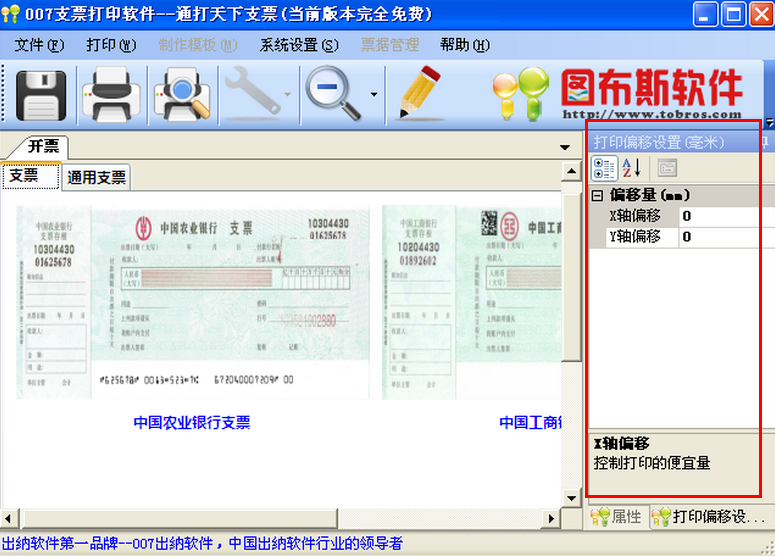Open the 帮助(H) menu
This screenshot has height=556, width=775.
point(465,45)
